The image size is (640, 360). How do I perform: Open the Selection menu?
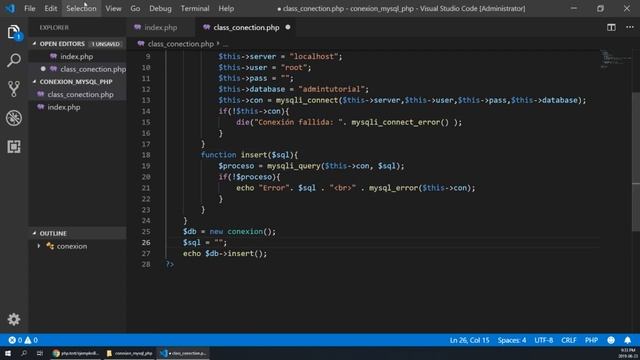tap(81, 8)
